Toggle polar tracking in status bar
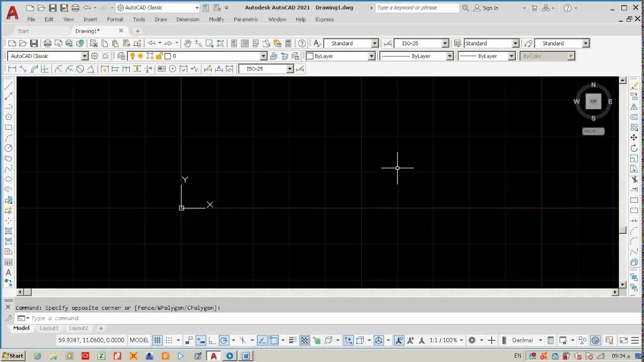The height and width of the screenshot is (362, 644). point(224,340)
